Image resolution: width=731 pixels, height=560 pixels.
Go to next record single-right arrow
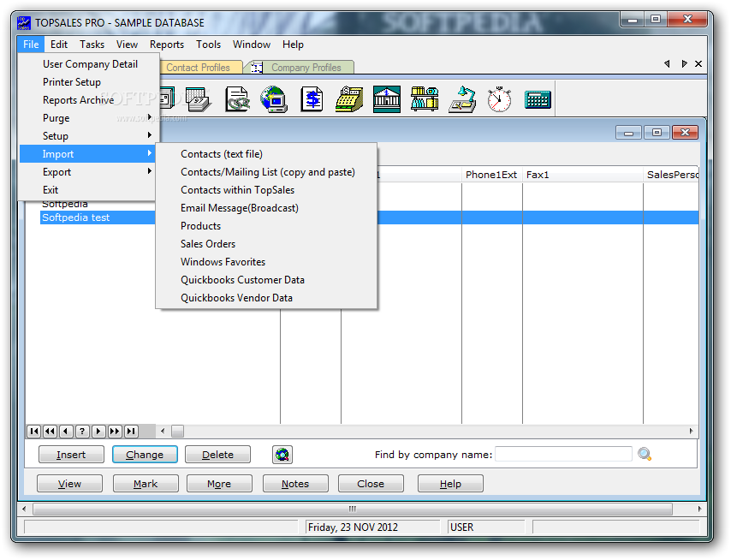click(x=98, y=432)
